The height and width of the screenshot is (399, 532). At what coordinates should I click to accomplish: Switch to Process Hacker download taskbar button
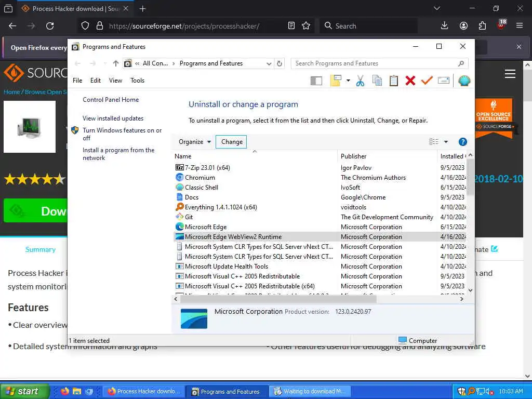coord(143,392)
